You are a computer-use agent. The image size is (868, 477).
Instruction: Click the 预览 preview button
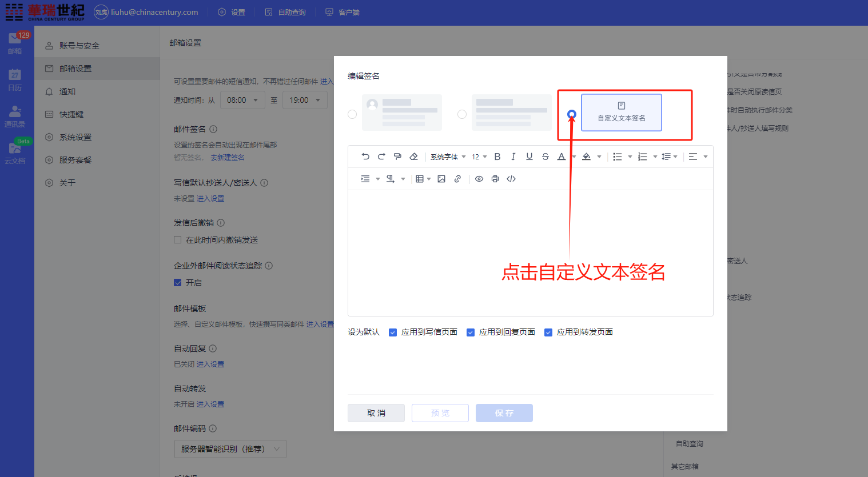pyautogui.click(x=440, y=413)
